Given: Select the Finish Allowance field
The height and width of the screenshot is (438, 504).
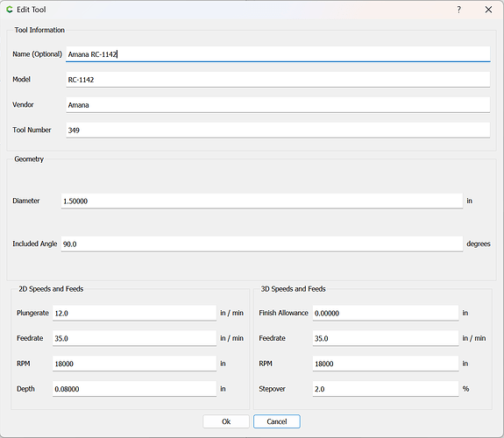Looking at the screenshot, I should [386, 313].
